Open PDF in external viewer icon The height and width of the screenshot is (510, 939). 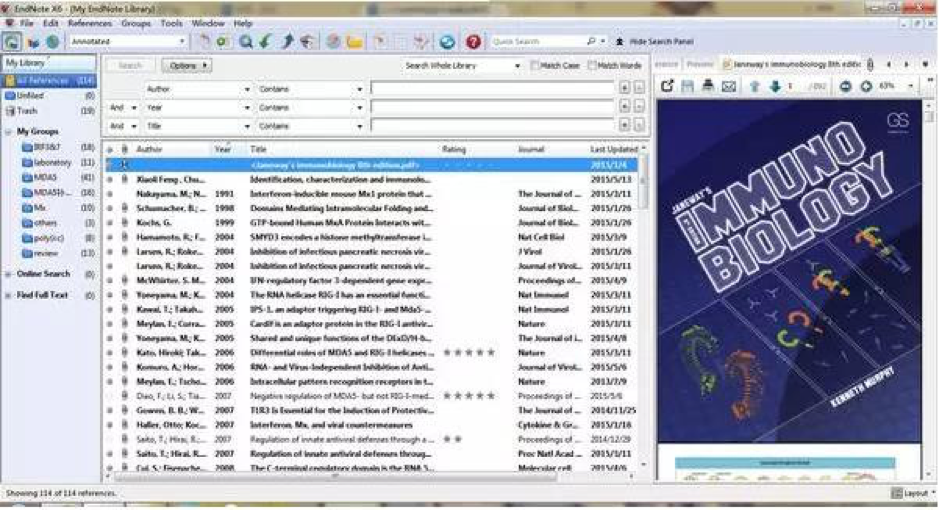(668, 86)
